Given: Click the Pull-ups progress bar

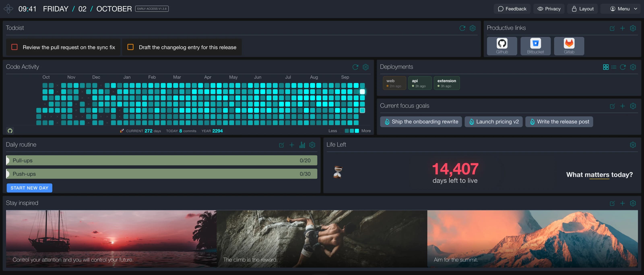Looking at the screenshot, I should (161, 160).
